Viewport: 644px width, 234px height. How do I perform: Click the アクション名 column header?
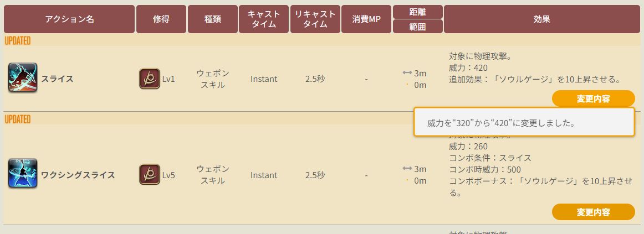pyautogui.click(x=69, y=19)
